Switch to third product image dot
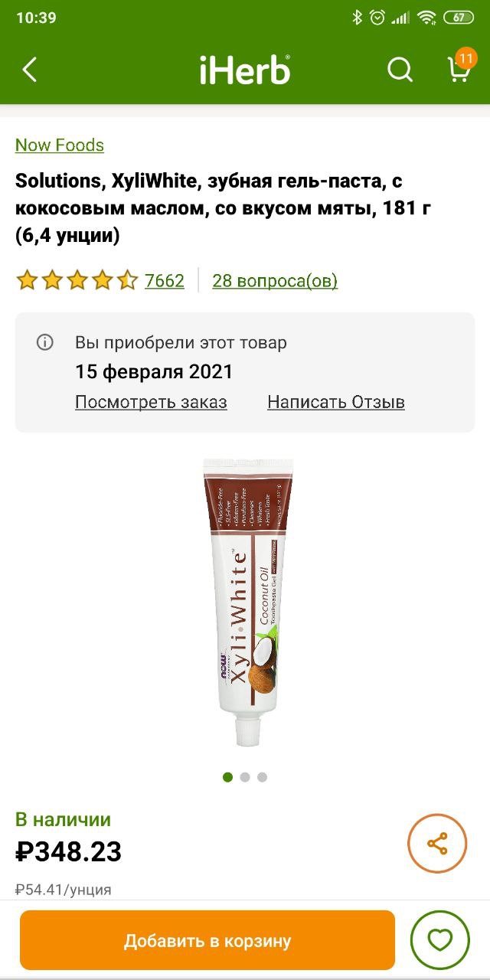Image resolution: width=490 pixels, height=980 pixels. 262,777
